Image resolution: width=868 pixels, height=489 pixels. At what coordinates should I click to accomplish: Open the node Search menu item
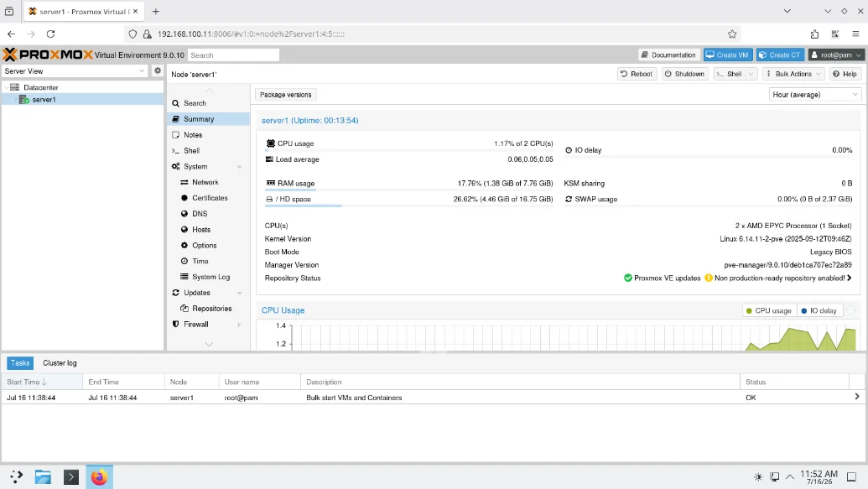click(208, 103)
